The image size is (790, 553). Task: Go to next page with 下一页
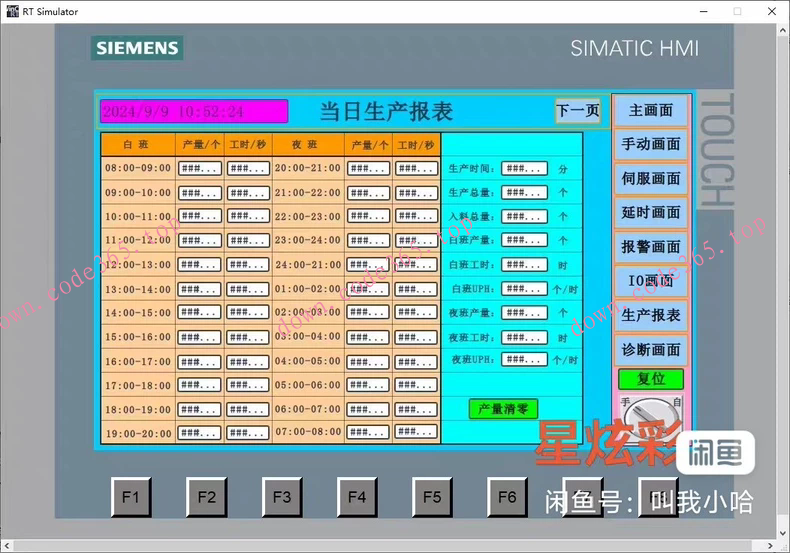tap(577, 111)
